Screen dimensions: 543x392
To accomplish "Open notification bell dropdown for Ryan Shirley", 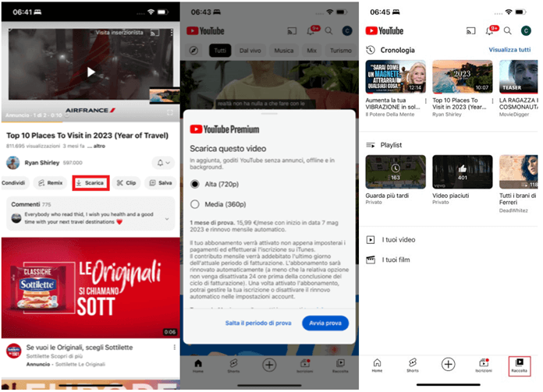I will click(163, 163).
